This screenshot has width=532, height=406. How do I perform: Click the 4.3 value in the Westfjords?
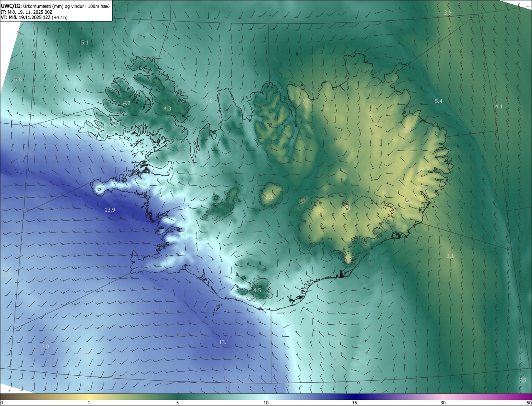coord(167,108)
